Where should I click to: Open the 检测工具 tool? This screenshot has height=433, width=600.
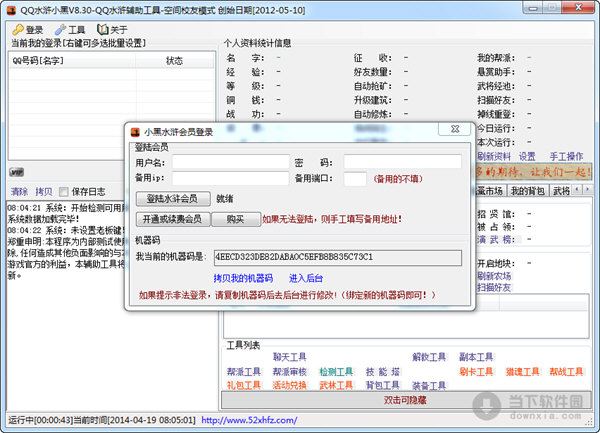[336, 371]
